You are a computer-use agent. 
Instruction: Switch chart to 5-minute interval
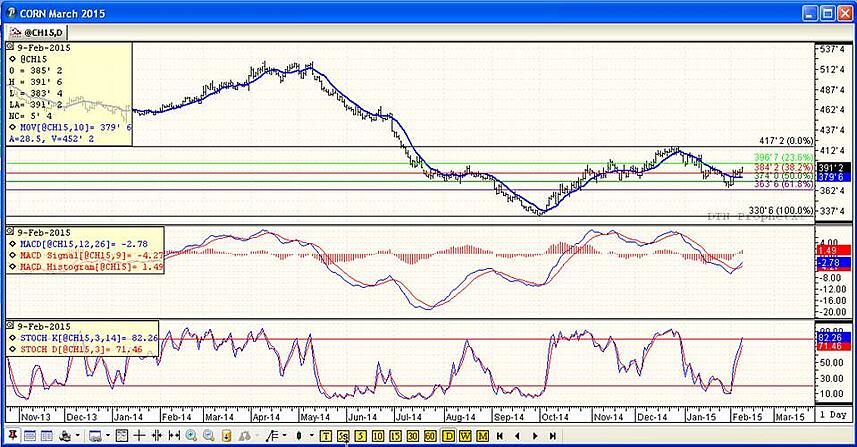(x=360, y=436)
